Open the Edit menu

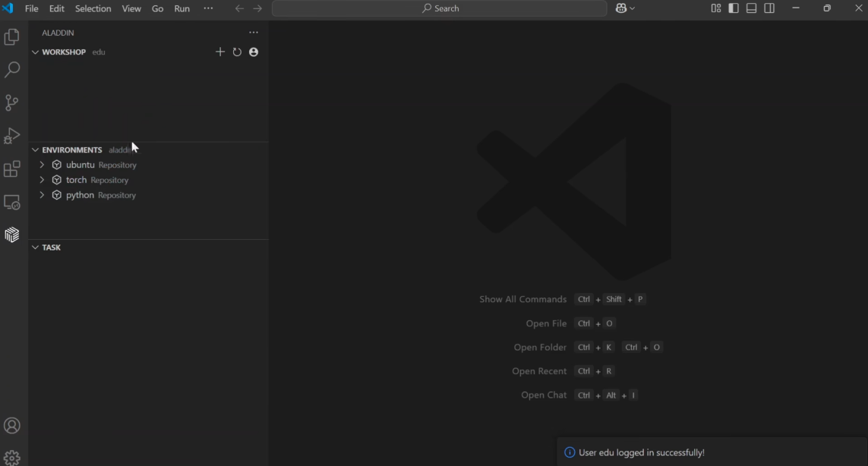(56, 8)
